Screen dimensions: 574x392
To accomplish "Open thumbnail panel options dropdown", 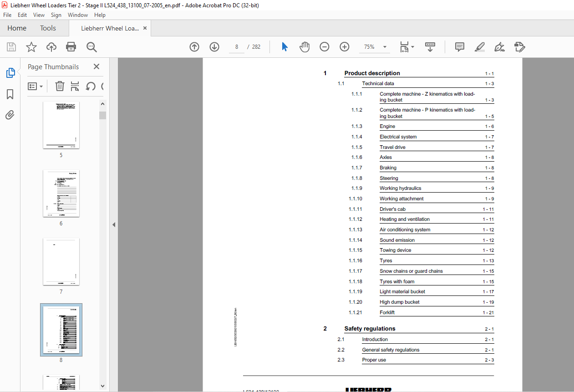I will (x=35, y=86).
